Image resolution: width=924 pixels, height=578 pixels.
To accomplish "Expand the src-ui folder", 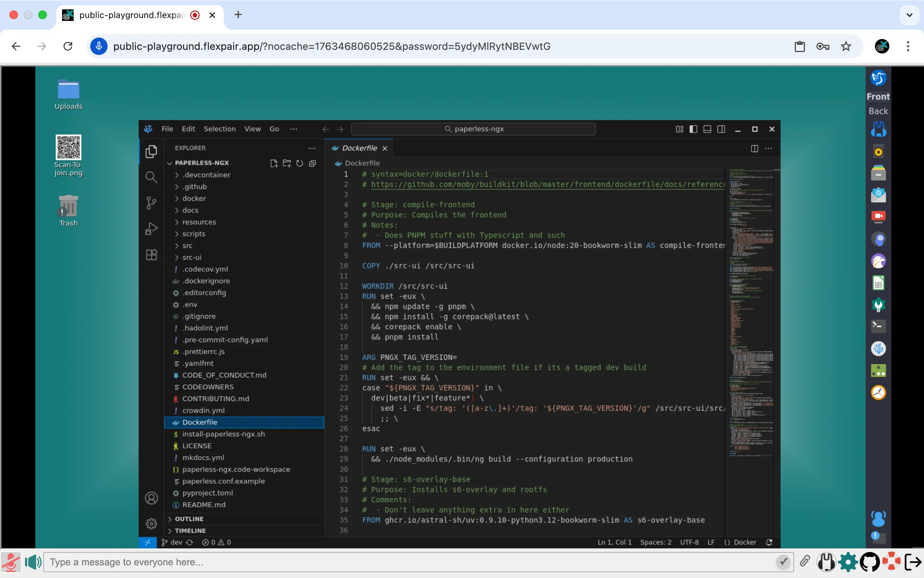I will [244, 257].
